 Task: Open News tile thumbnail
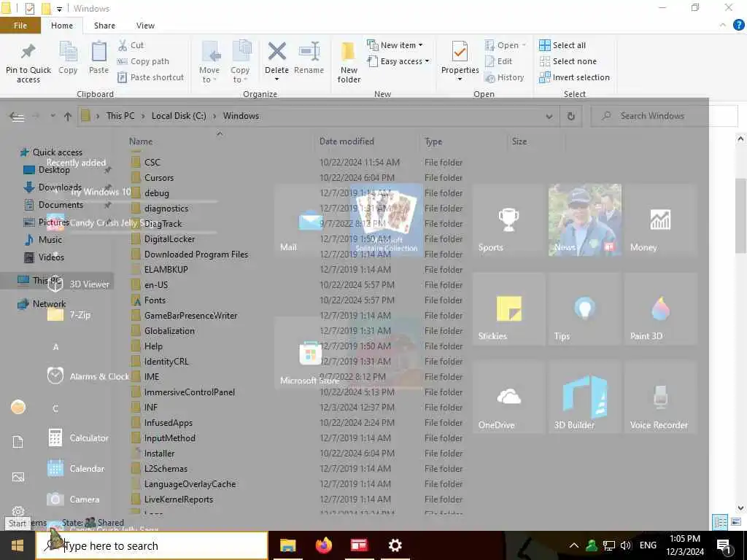[x=584, y=220]
